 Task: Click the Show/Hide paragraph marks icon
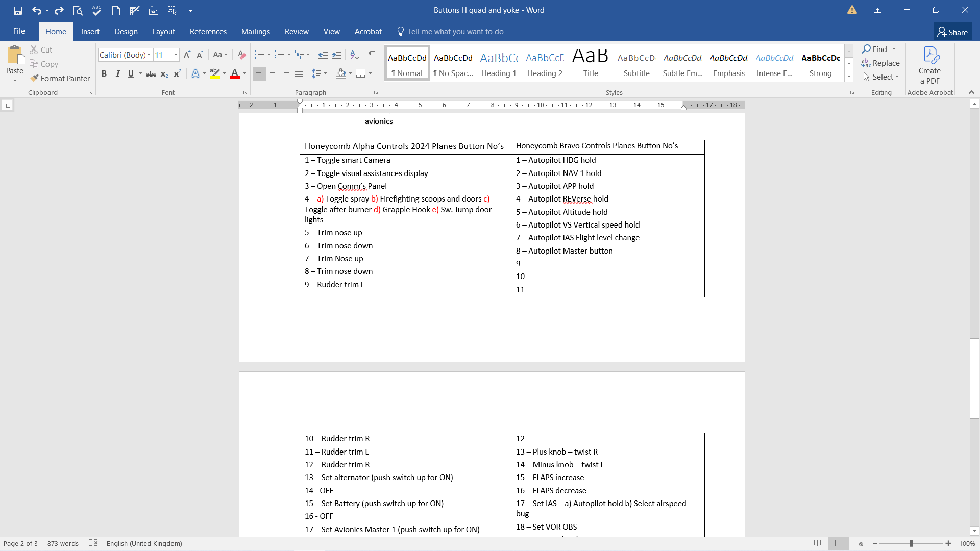(372, 55)
